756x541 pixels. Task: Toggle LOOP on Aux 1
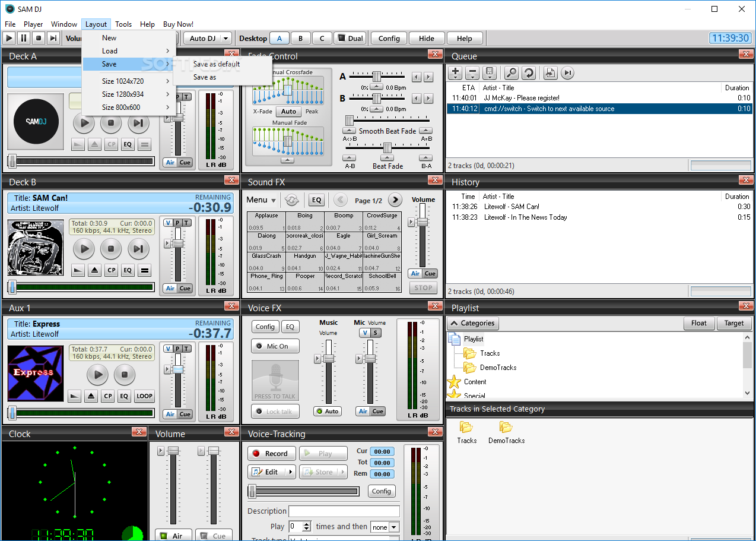pos(144,396)
